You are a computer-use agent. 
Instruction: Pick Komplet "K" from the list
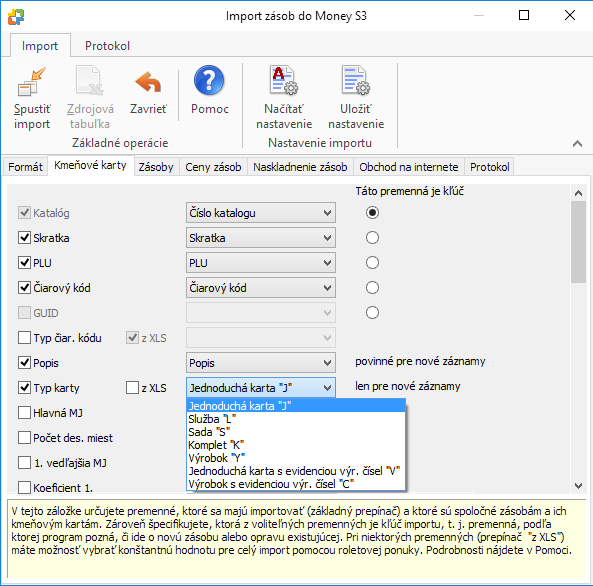tap(296, 445)
